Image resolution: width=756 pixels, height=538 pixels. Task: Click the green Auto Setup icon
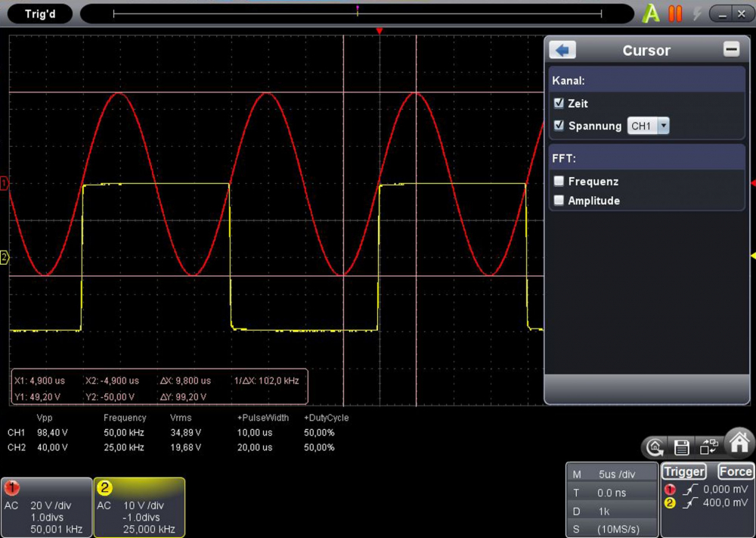(650, 13)
